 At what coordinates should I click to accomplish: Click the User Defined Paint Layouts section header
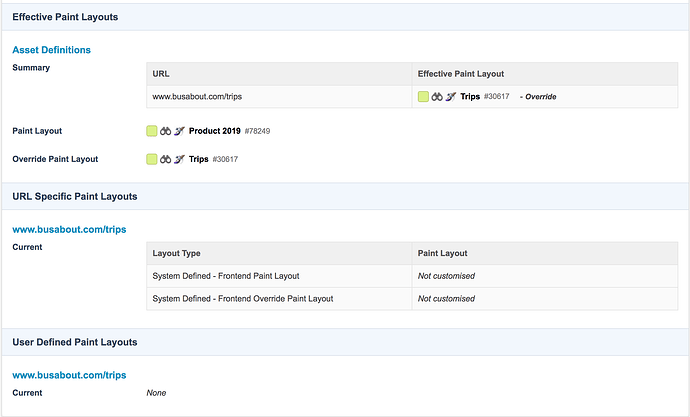coord(74,342)
